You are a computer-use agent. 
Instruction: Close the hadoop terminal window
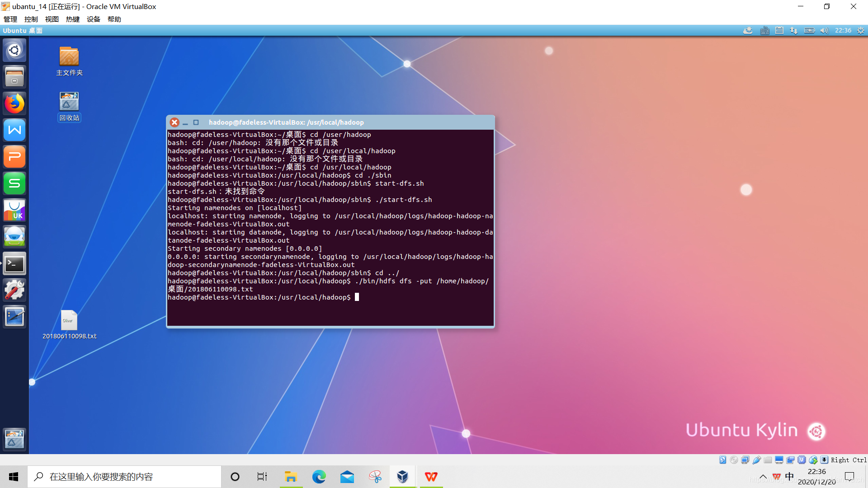point(175,122)
